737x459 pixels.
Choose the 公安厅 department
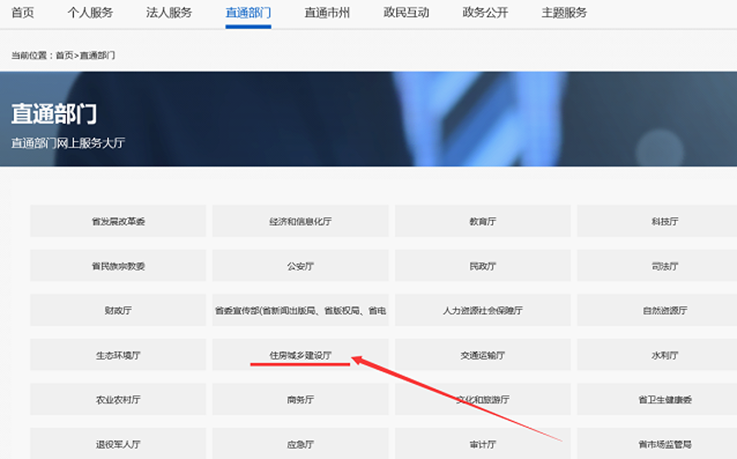click(x=300, y=266)
